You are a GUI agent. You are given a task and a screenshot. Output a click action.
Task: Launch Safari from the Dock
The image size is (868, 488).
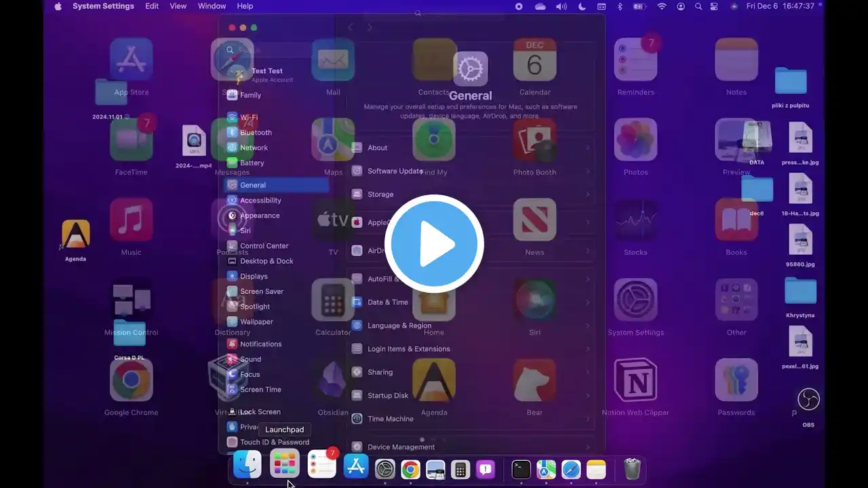pos(571,469)
